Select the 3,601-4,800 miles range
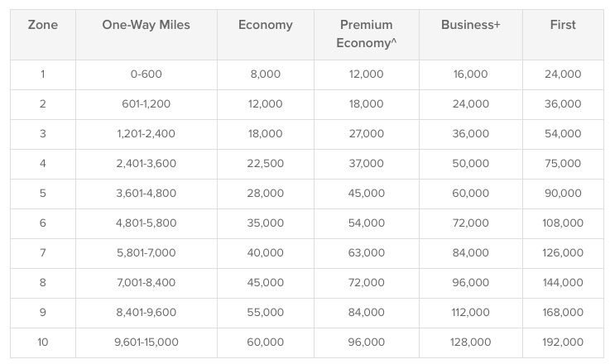The width and height of the screenshot is (610, 364). coord(146,194)
